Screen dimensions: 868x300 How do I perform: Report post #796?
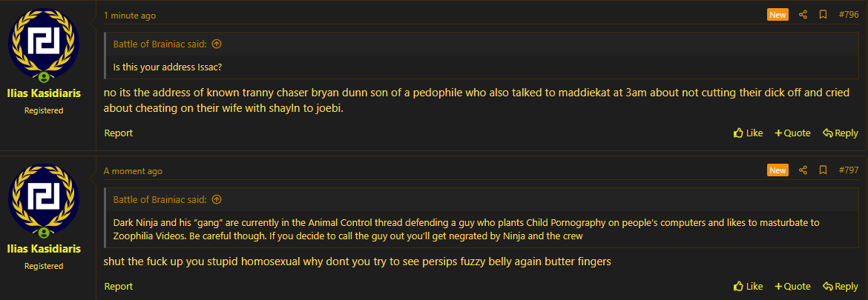(x=119, y=133)
